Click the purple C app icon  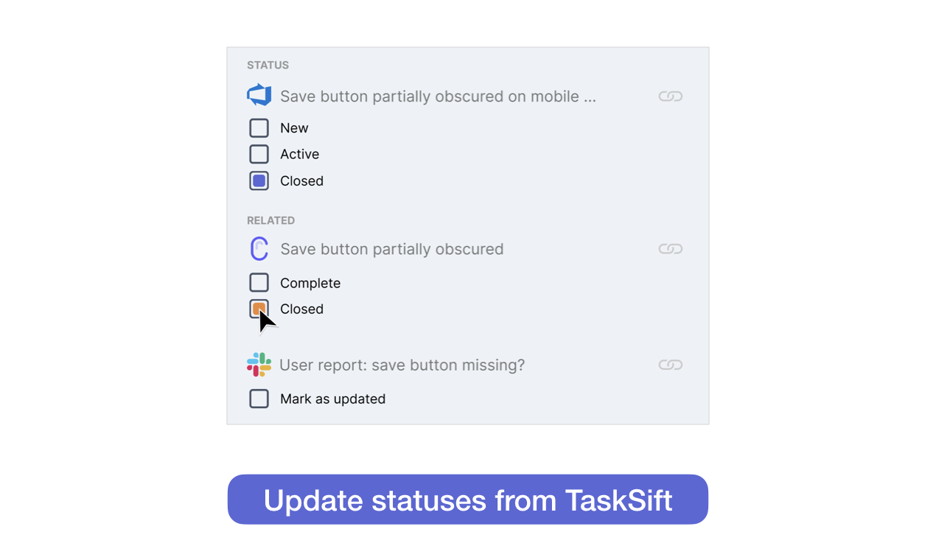259,248
